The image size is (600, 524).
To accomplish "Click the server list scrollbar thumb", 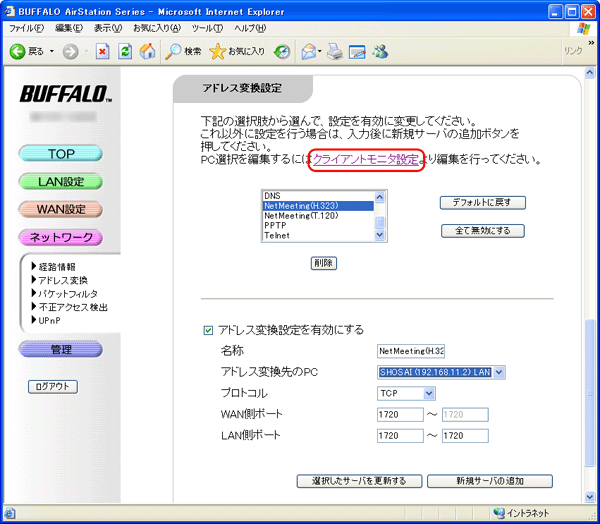I will 380,222.
